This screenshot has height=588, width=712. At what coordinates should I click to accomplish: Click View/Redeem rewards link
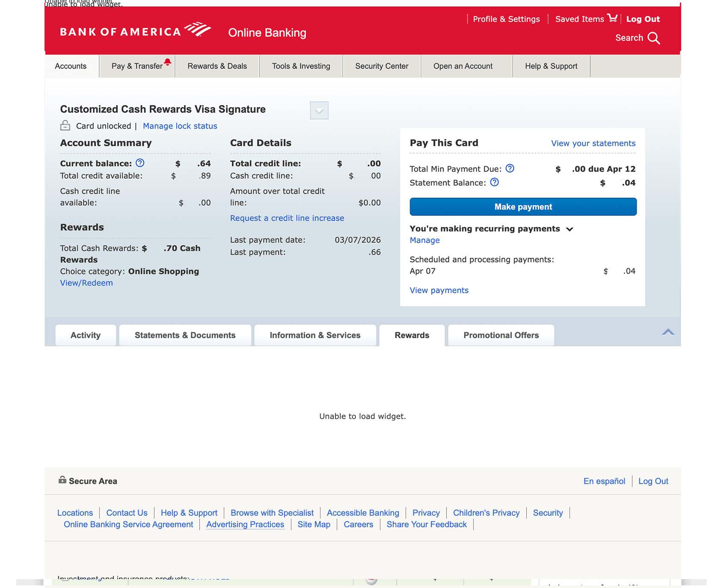[86, 283]
